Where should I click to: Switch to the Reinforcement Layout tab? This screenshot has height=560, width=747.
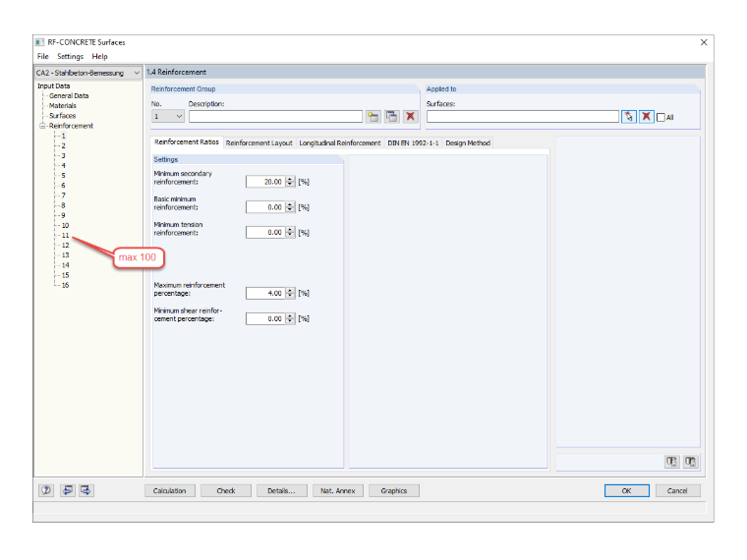point(259,142)
